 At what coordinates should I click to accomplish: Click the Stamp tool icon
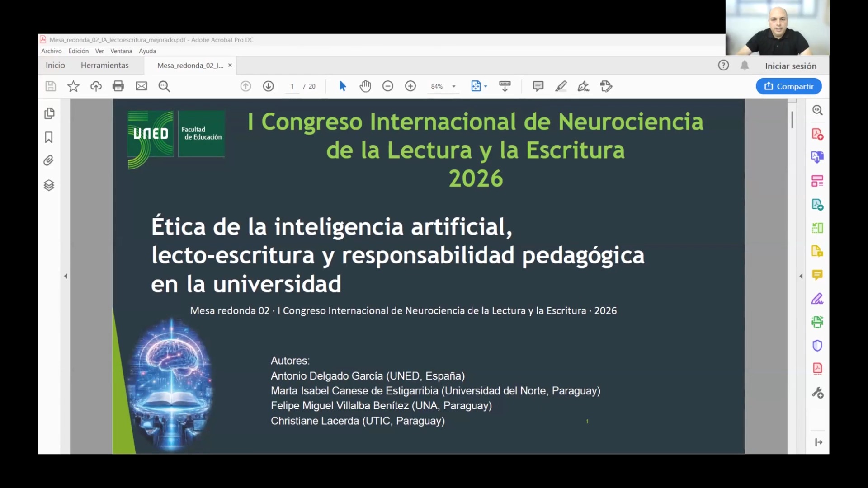606,86
